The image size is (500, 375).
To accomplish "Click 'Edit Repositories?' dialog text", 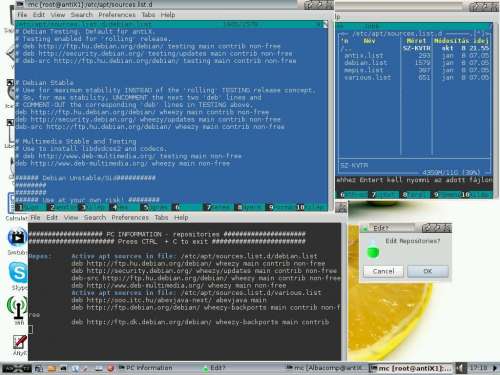I will [413, 241].
